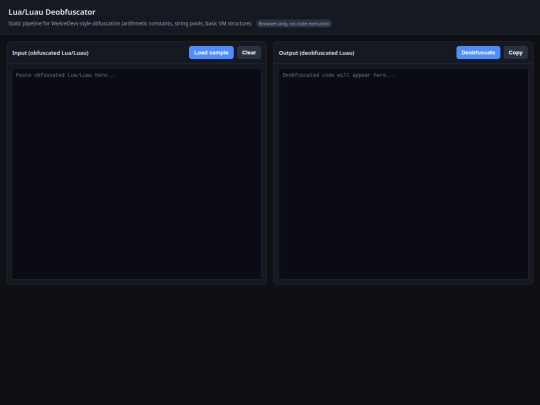Image resolution: width=540 pixels, height=405 pixels.
Task: Click the static pipeline description text
Action: tap(130, 24)
